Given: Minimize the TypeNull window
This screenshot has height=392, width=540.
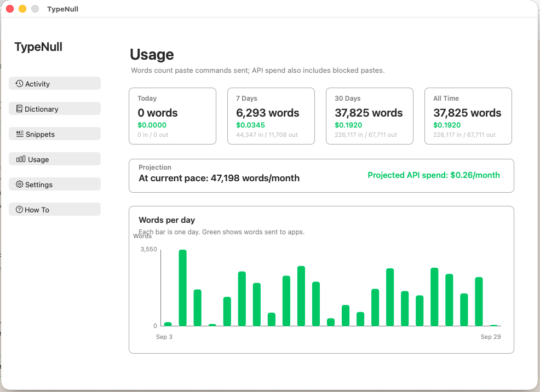Looking at the screenshot, I should pyautogui.click(x=22, y=9).
